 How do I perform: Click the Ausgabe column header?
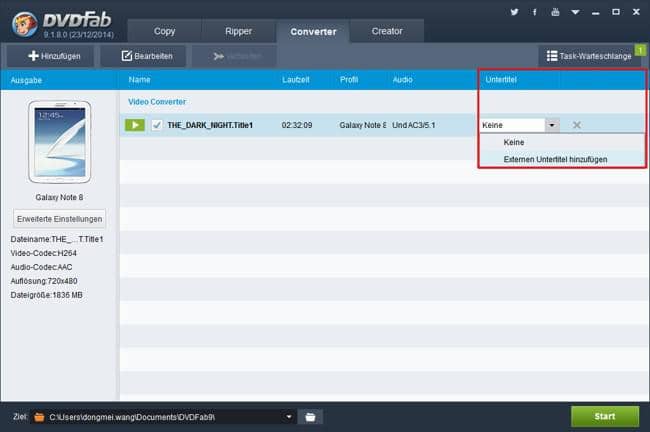(26, 80)
